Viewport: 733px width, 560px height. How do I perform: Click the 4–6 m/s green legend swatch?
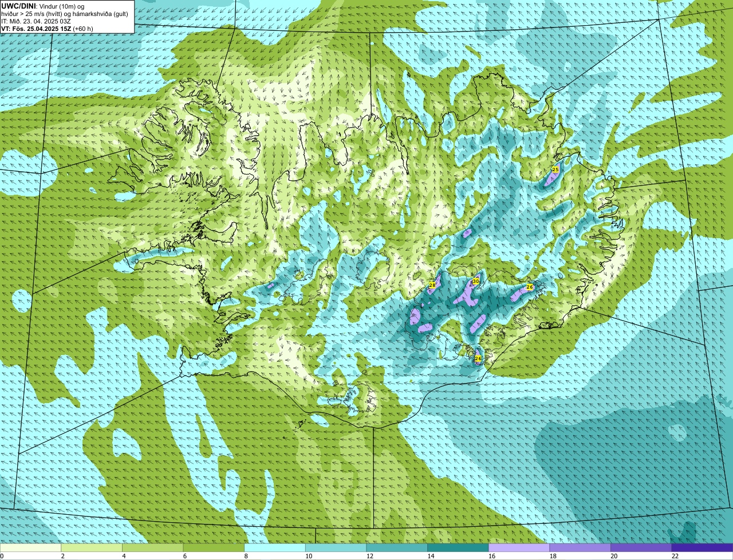[152, 547]
